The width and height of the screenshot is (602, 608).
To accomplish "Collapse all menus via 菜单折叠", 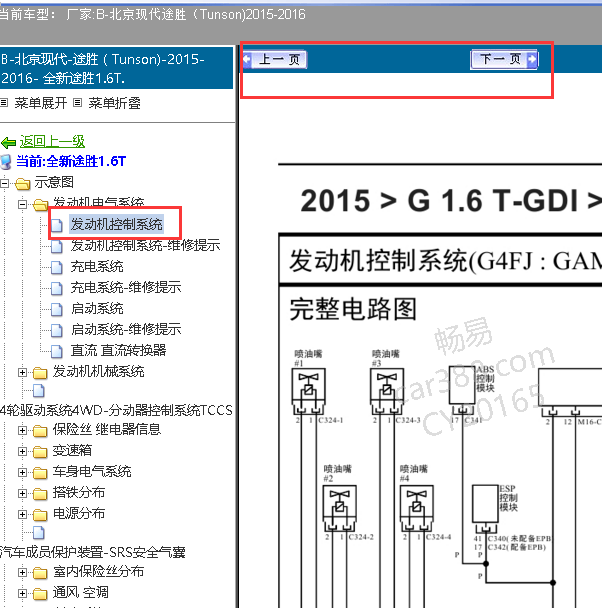I will click(x=114, y=103).
